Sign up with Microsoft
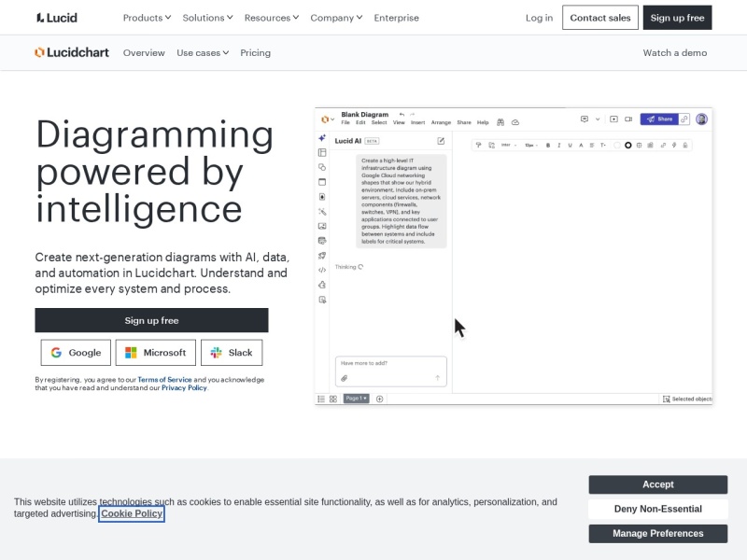The width and height of the screenshot is (747, 560). 155,353
